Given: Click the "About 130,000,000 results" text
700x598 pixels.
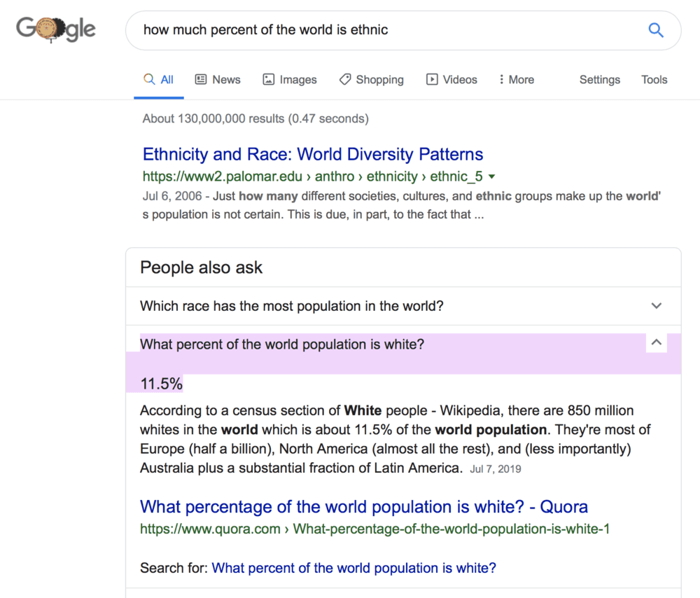Looking at the screenshot, I should pyautogui.click(x=255, y=119).
